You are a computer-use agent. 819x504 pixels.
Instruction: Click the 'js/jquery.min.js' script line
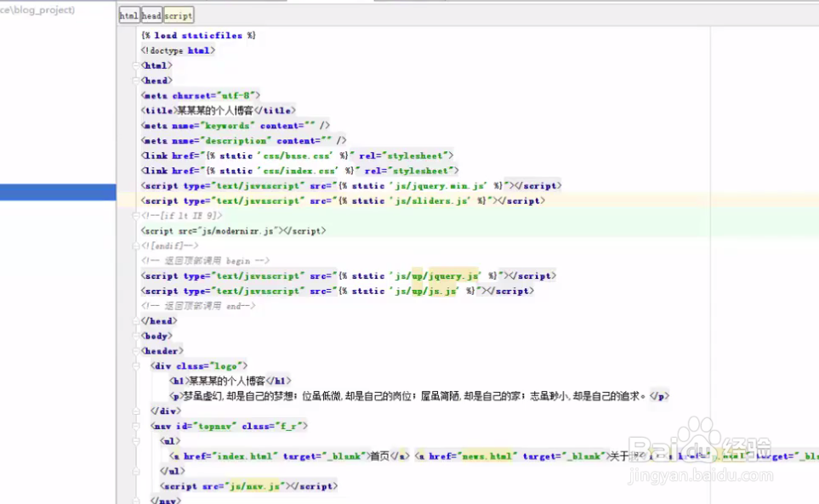click(351, 186)
